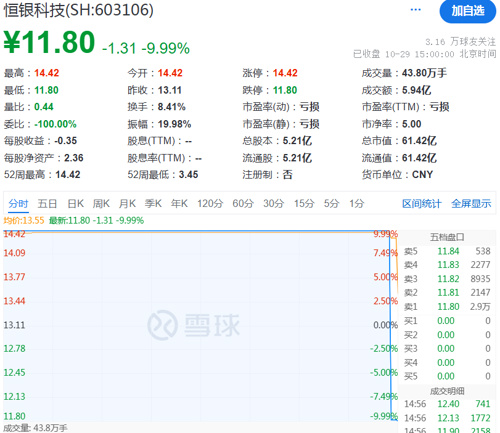This screenshot has width=500, height=433.
Task: Click the 12.45 price axis label
Action: (x=14, y=372)
